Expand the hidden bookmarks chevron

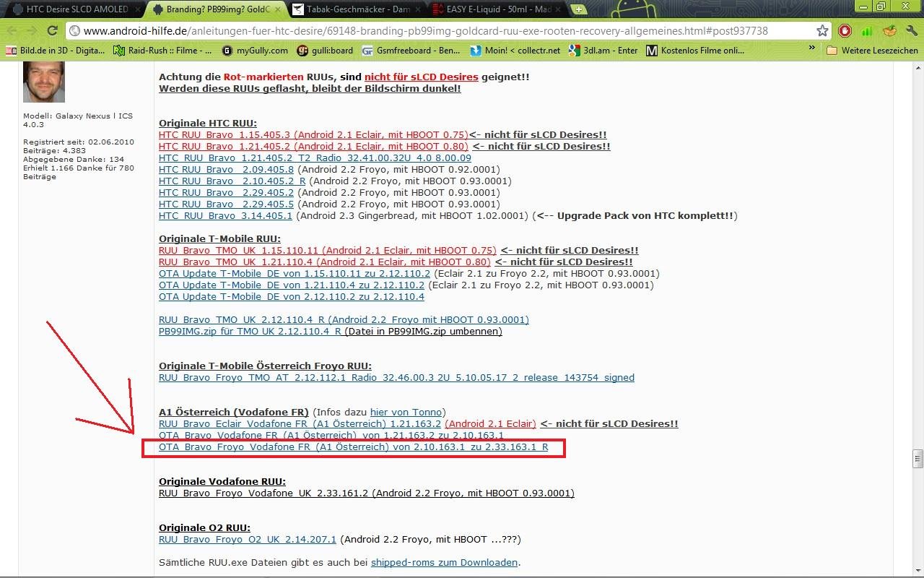(812, 49)
